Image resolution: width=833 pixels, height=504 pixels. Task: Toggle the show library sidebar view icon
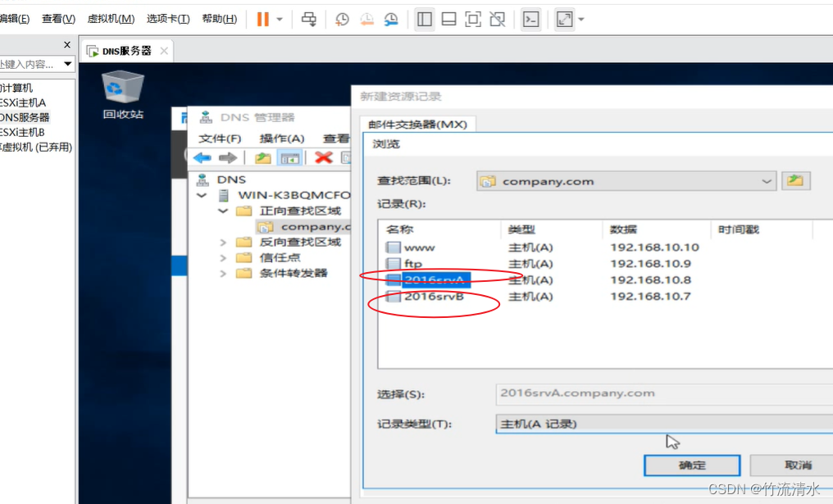(x=425, y=20)
